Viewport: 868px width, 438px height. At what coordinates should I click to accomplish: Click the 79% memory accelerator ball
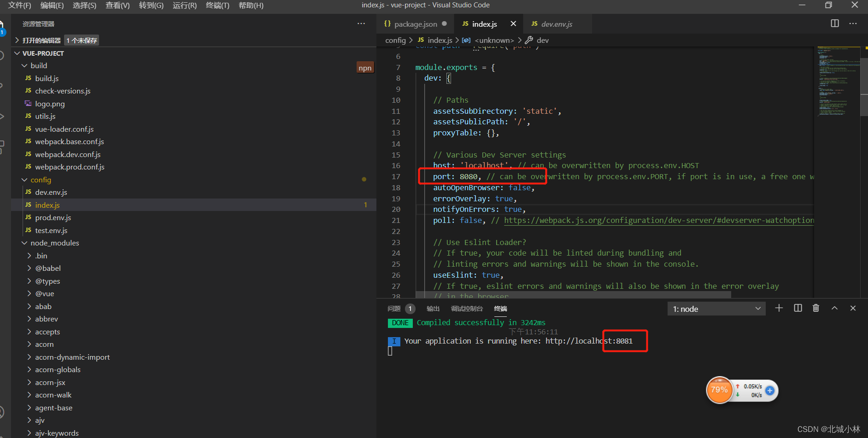(719, 390)
